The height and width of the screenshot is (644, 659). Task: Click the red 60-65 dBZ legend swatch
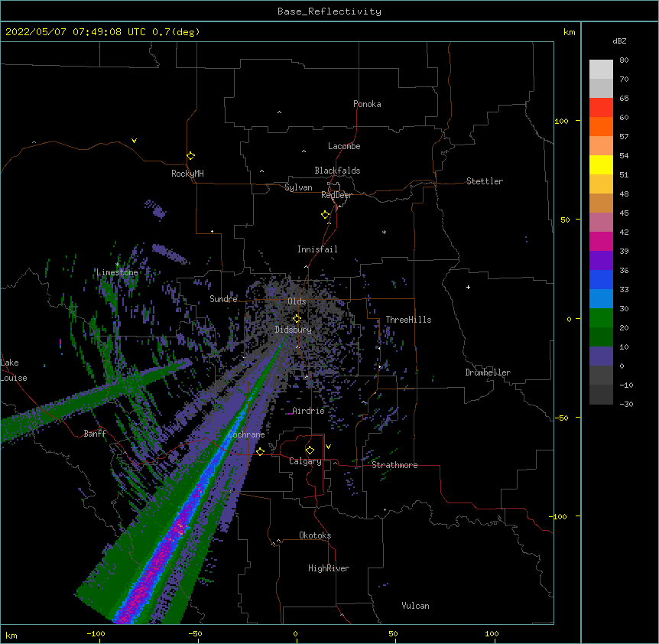(601, 108)
